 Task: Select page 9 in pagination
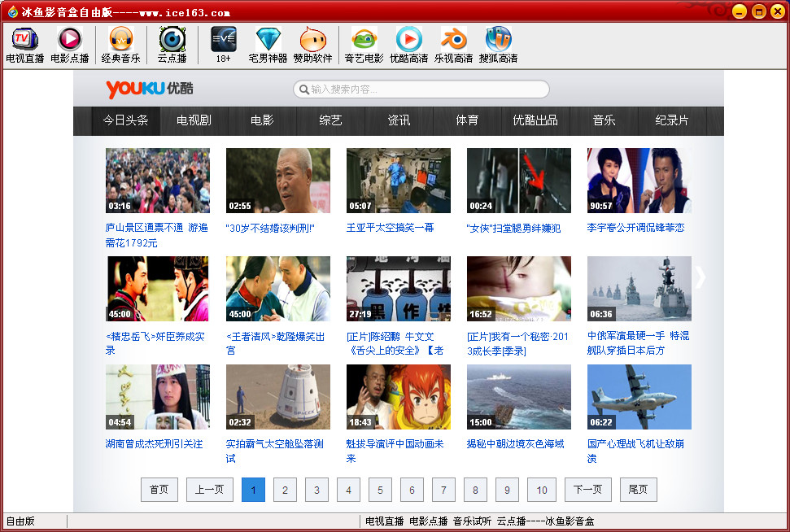pos(508,490)
